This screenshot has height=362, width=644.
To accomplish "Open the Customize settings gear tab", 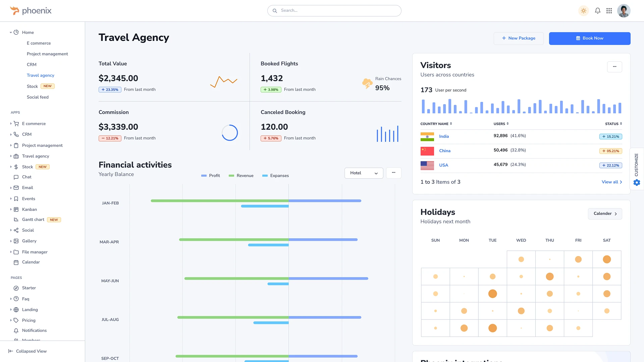I will [637, 169].
